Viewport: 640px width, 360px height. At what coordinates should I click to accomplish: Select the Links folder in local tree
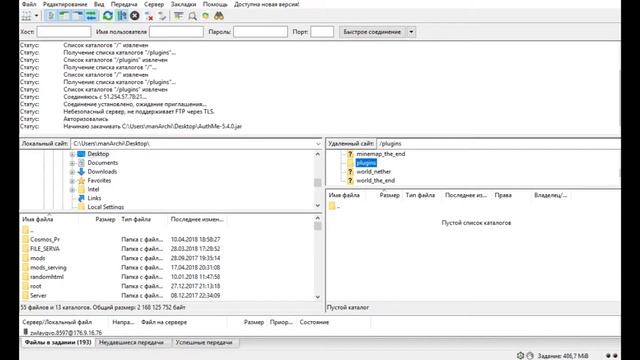pyautogui.click(x=94, y=198)
